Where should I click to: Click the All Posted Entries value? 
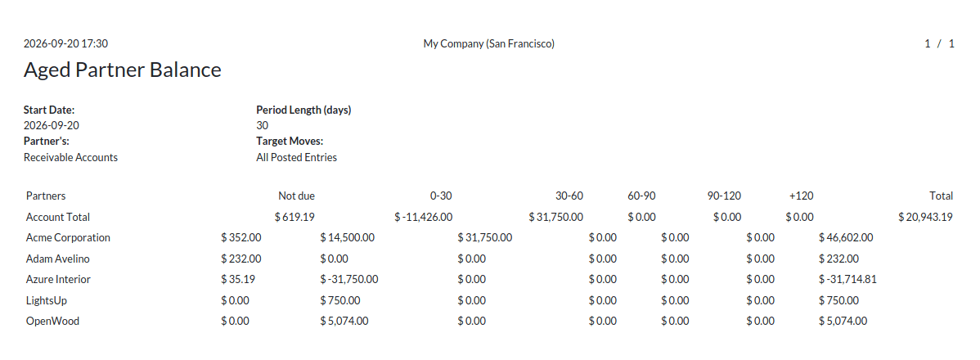pos(296,157)
